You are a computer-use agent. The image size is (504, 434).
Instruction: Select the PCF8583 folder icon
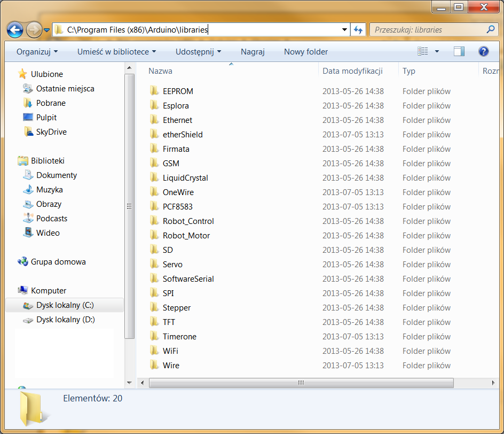(x=154, y=206)
